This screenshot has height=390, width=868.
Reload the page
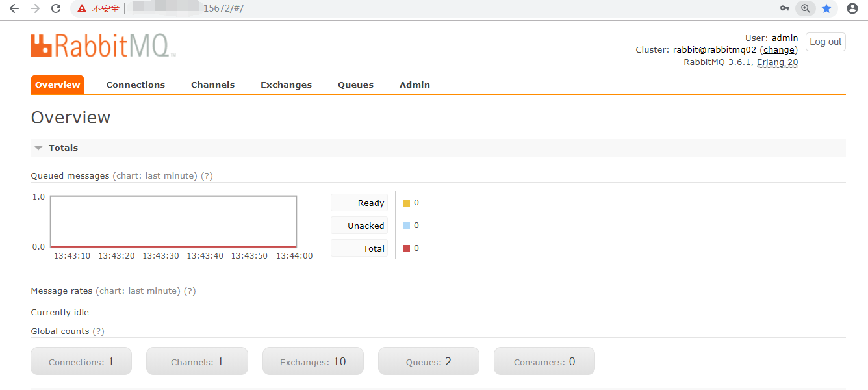coord(56,8)
